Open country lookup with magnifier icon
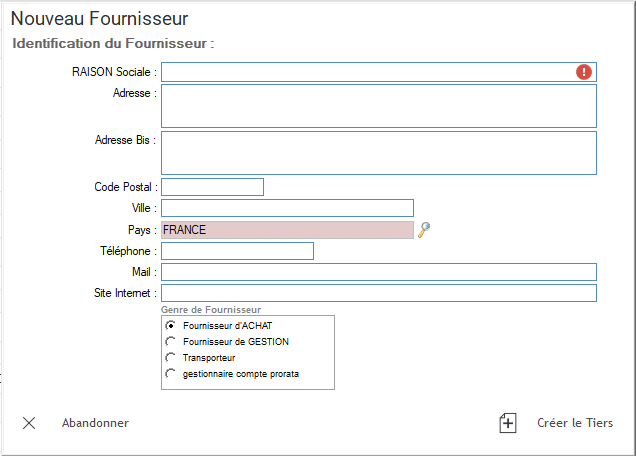Viewport: 636px width, 456px height. coord(424,230)
